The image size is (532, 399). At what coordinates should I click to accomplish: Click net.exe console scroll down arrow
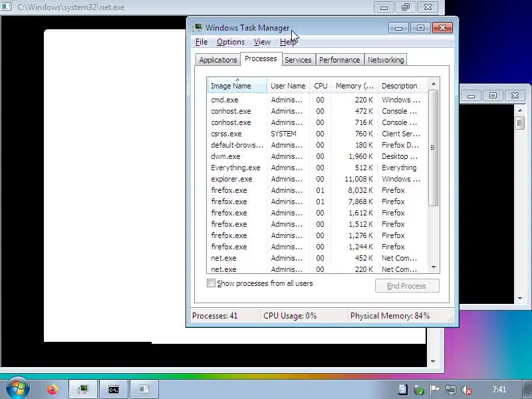point(433,362)
